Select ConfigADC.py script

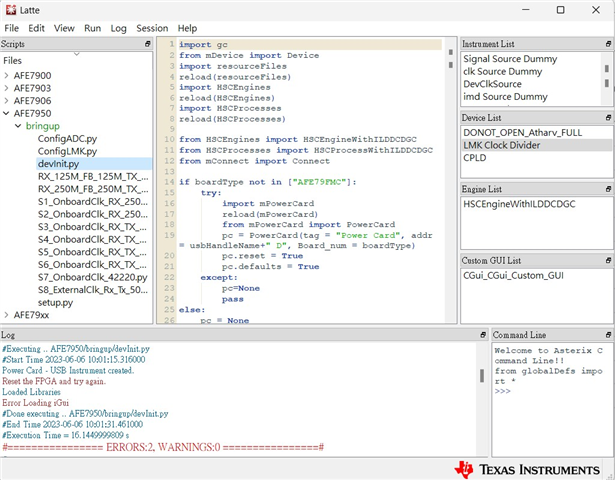point(67,138)
